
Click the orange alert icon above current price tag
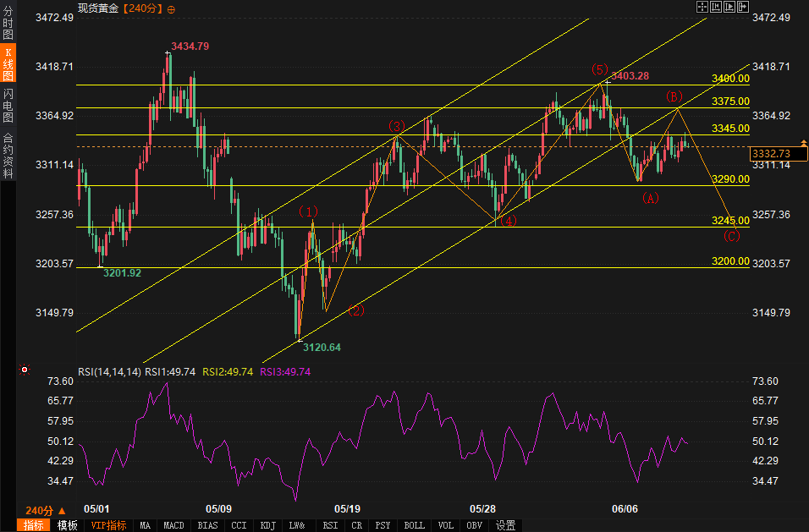(803, 142)
